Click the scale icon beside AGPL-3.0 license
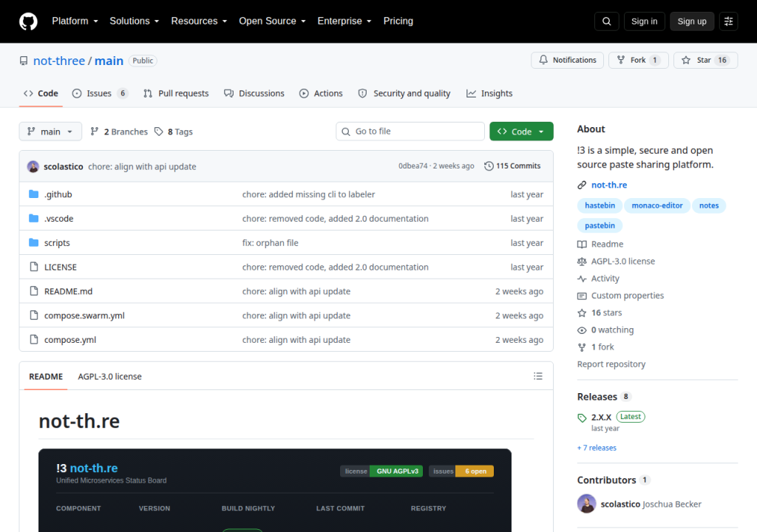Viewport: 757px width, 532px height. [x=582, y=261]
